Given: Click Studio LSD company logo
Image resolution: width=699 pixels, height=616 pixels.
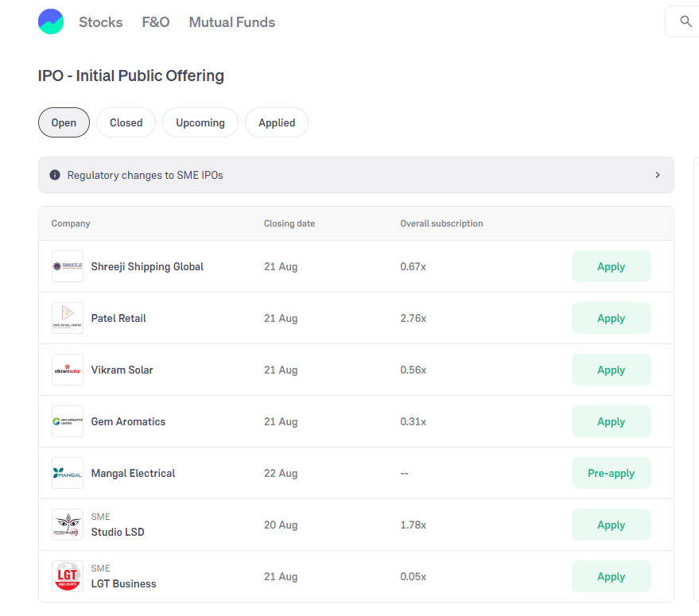Looking at the screenshot, I should tap(68, 525).
